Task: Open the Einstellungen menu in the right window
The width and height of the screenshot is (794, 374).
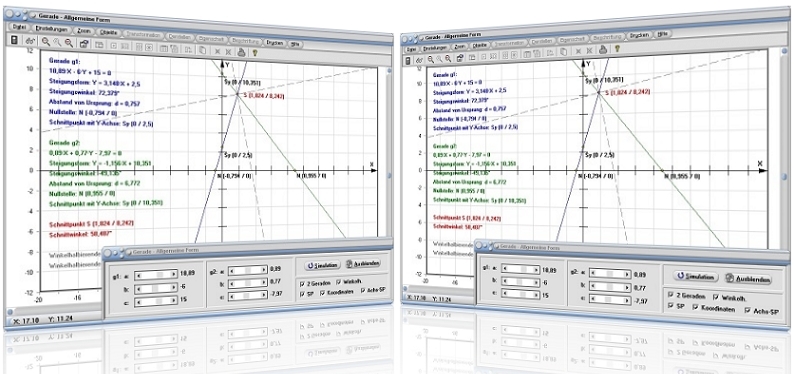Action: (x=436, y=48)
